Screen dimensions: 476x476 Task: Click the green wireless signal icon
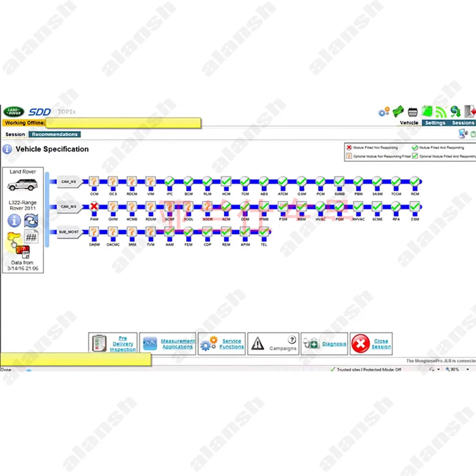coord(441,112)
